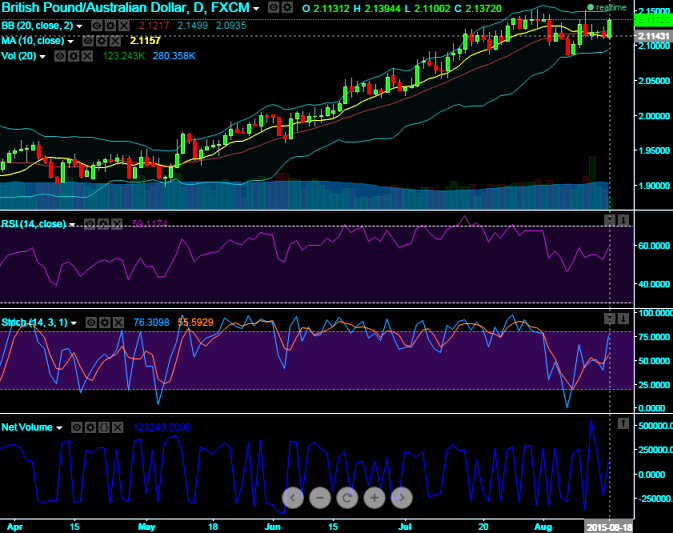Remove the Net Volume indicator
The height and width of the screenshot is (533, 673).
[x=118, y=427]
